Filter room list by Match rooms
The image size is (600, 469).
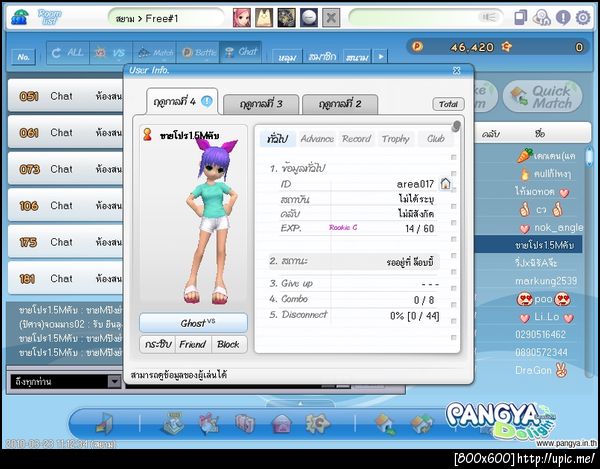point(154,52)
